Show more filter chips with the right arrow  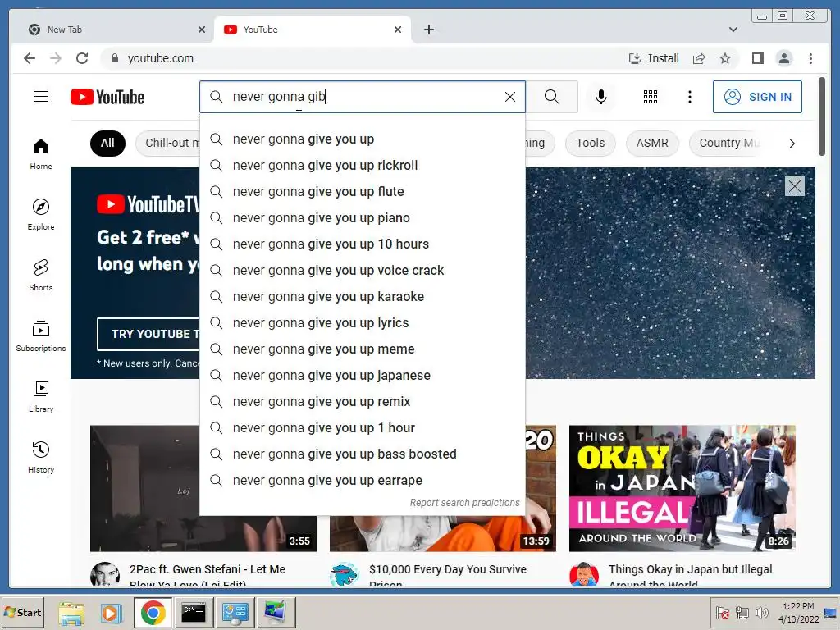(x=792, y=144)
